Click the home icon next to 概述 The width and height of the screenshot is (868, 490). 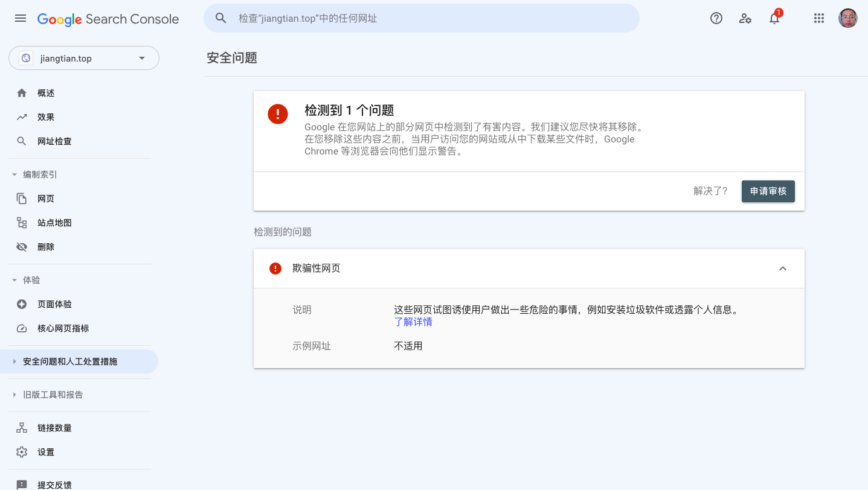(22, 93)
